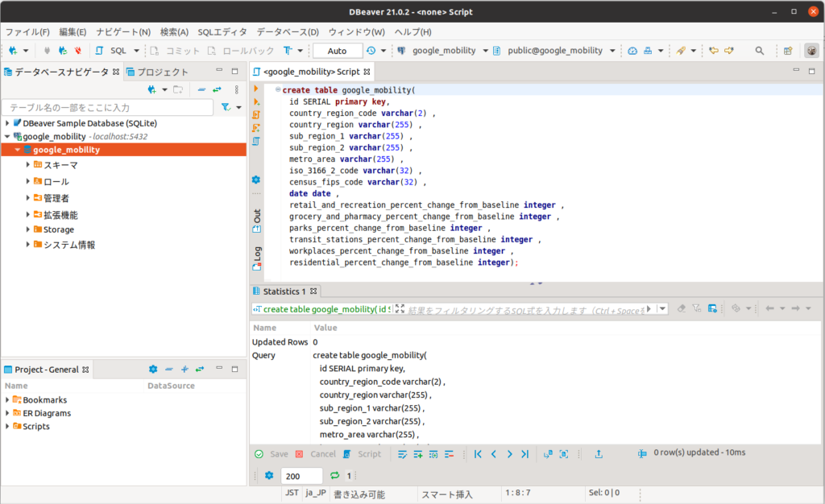Open the SQLエディタ menu
This screenshot has height=504, width=825.
(x=222, y=32)
